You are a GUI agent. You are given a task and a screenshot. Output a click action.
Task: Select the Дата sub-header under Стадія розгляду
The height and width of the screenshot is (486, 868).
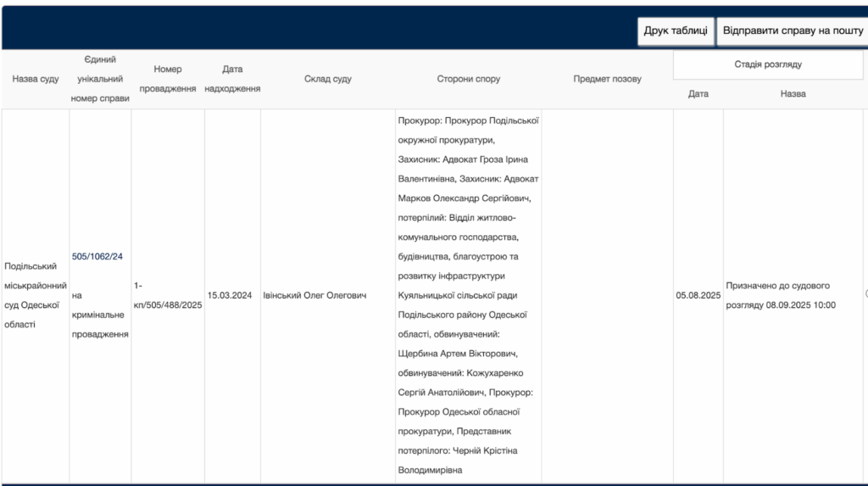[x=698, y=93]
